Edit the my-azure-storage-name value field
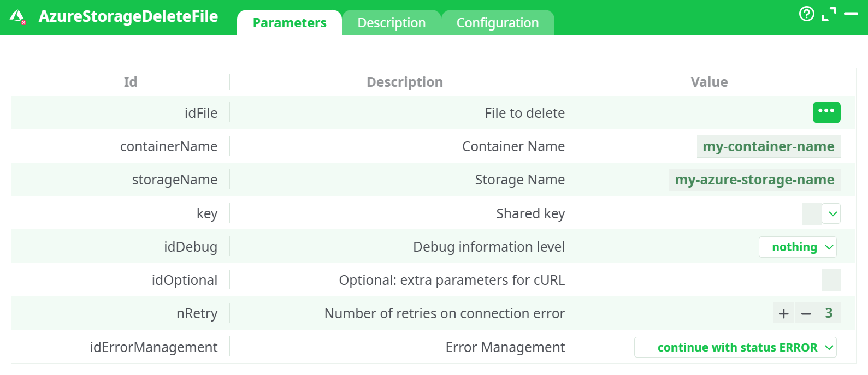Screen dimensions: 868x375 pos(754,180)
